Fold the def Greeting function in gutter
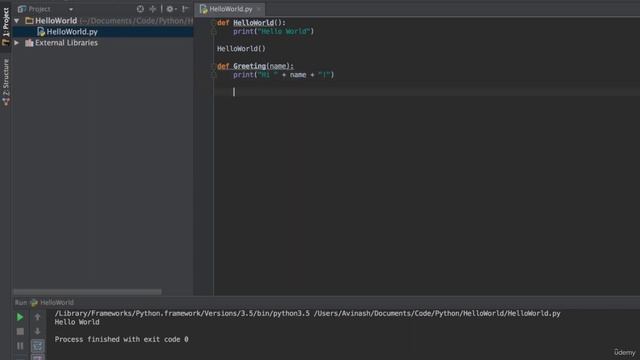This screenshot has height=360, width=640. (213, 66)
